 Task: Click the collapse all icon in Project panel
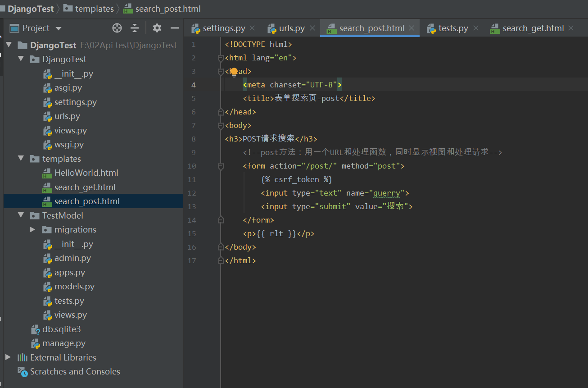[x=135, y=28]
